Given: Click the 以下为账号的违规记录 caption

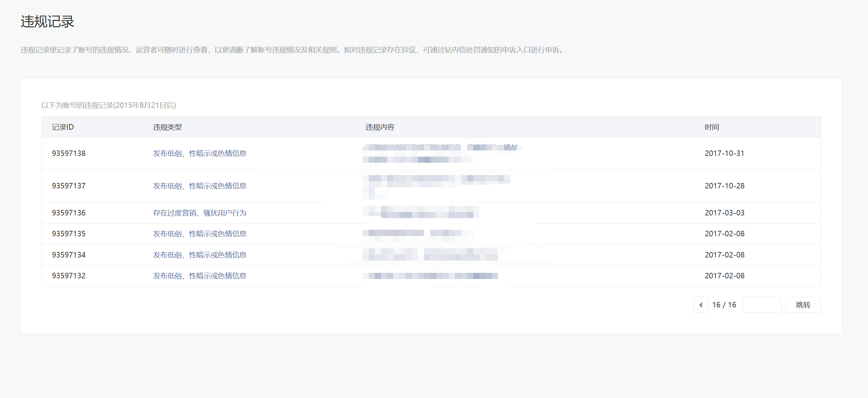Looking at the screenshot, I should tap(108, 105).
